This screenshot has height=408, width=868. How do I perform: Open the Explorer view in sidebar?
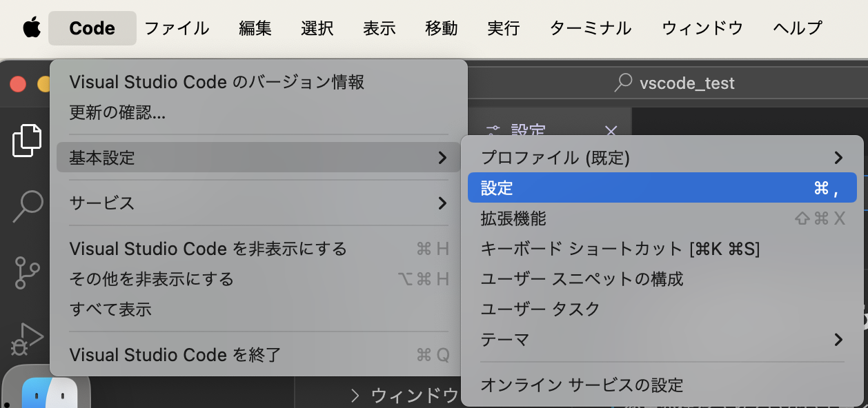(28, 140)
